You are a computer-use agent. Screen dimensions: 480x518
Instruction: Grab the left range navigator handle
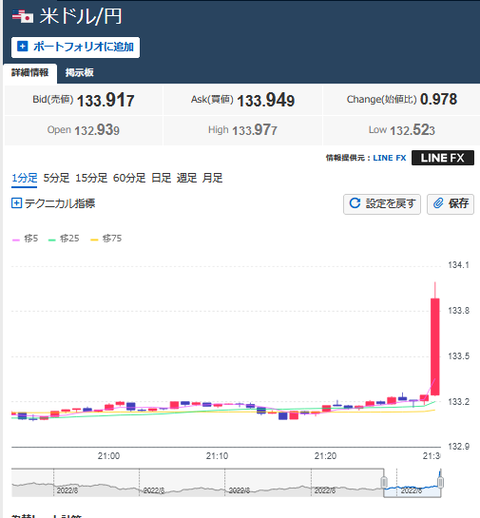pyautogui.click(x=384, y=482)
